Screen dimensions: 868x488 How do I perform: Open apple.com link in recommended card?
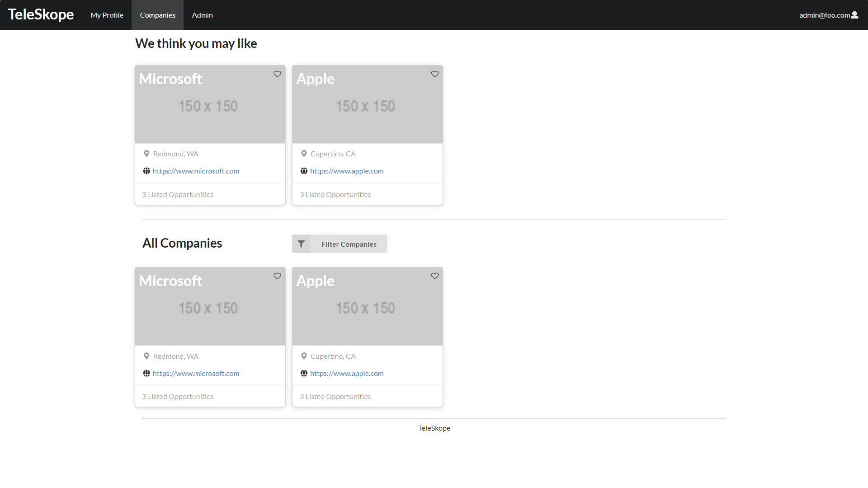coord(347,171)
